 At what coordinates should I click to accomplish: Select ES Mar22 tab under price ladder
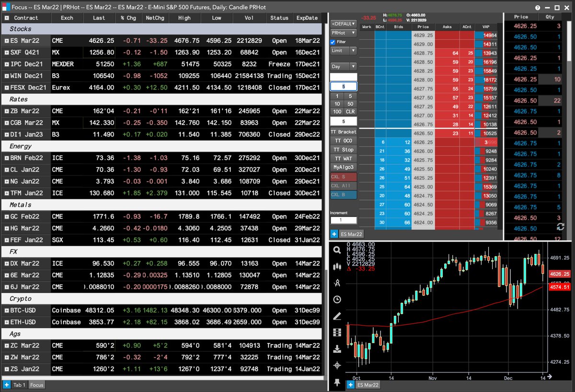point(352,234)
